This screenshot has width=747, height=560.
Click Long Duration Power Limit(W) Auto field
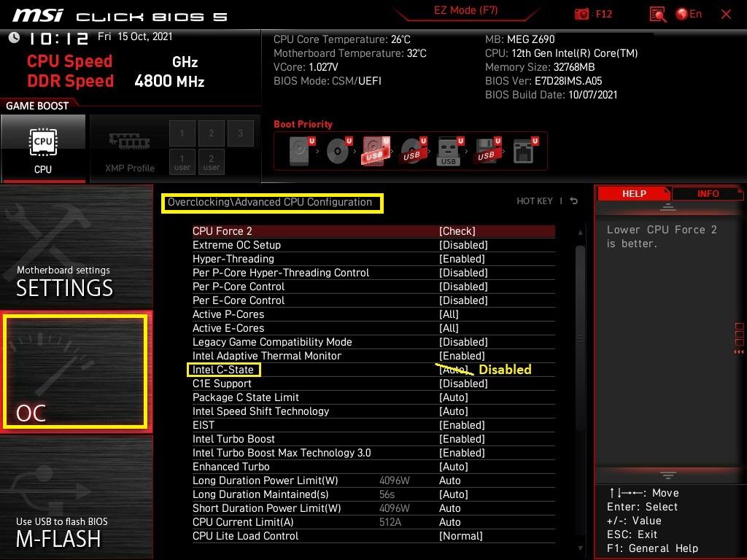click(449, 480)
